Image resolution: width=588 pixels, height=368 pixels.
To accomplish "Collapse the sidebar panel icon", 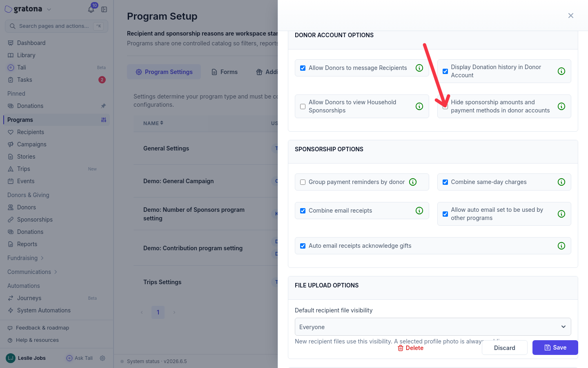I will point(104,9).
